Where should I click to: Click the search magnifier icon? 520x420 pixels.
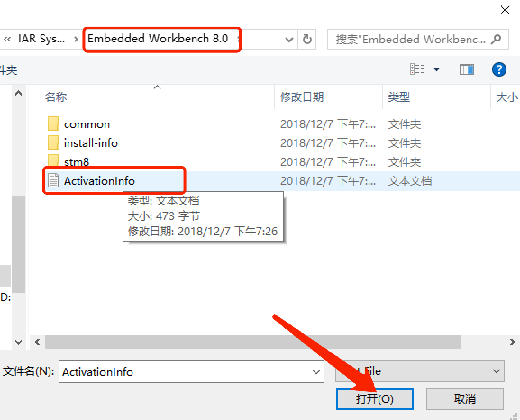coord(496,39)
